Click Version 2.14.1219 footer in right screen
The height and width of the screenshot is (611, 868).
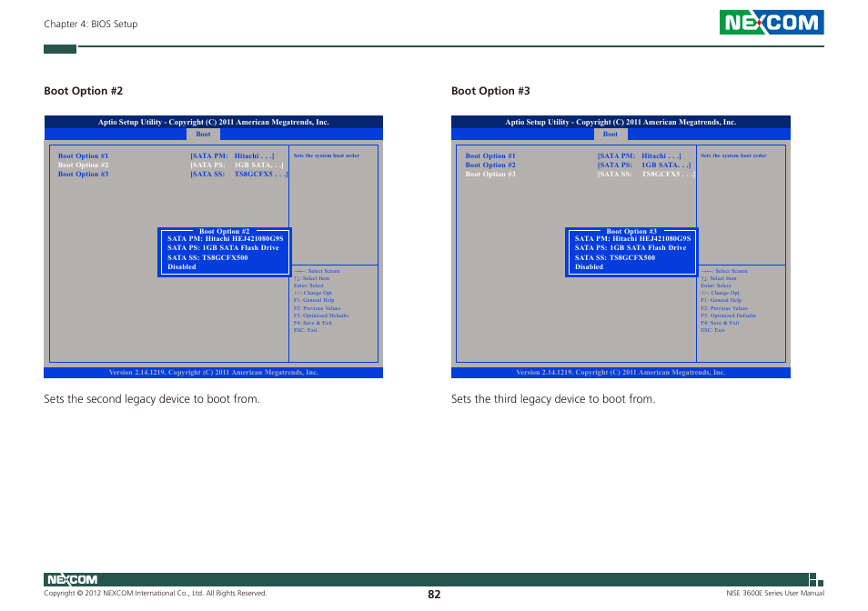pos(621,373)
